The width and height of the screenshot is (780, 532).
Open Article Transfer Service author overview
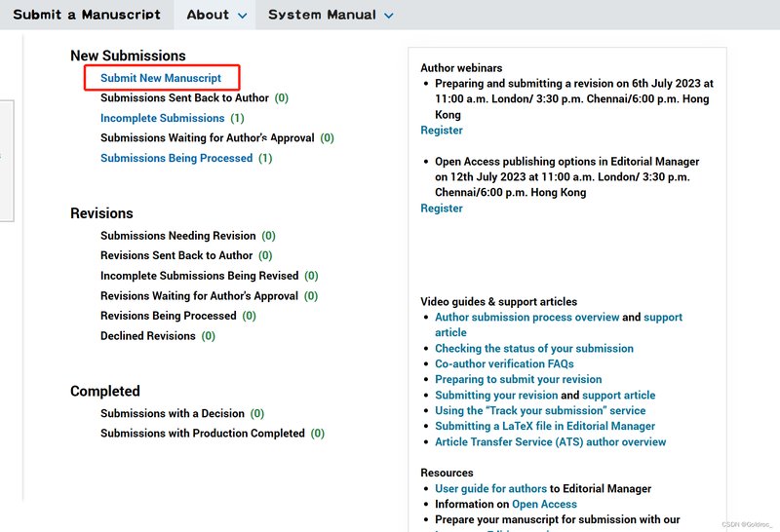coord(550,442)
